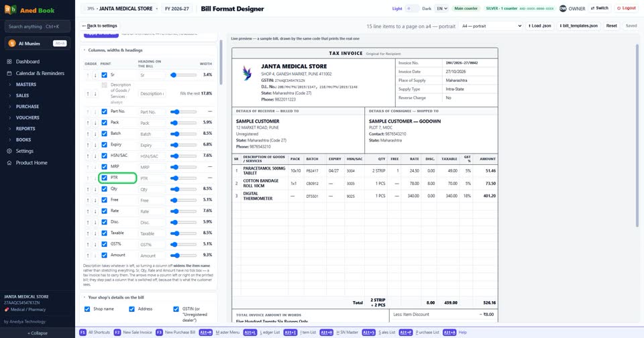The width and height of the screenshot is (644, 338).
Task: Click the Aned Book logo
Action: pyautogui.click(x=11, y=9)
